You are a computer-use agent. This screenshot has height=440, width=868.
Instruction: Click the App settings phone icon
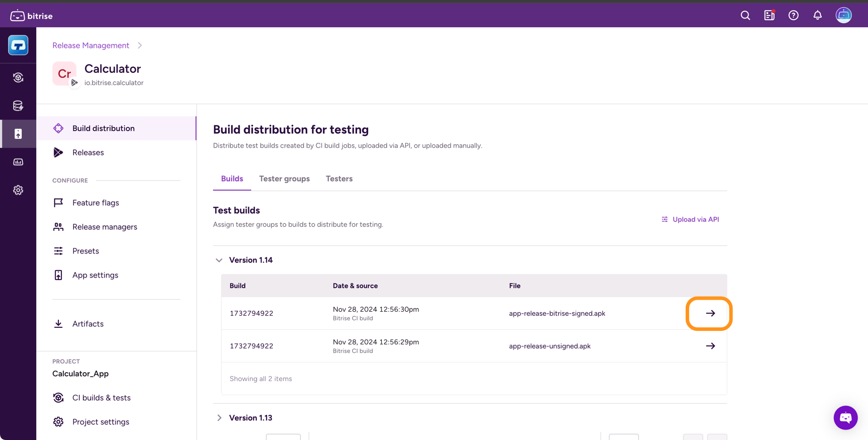coord(58,275)
